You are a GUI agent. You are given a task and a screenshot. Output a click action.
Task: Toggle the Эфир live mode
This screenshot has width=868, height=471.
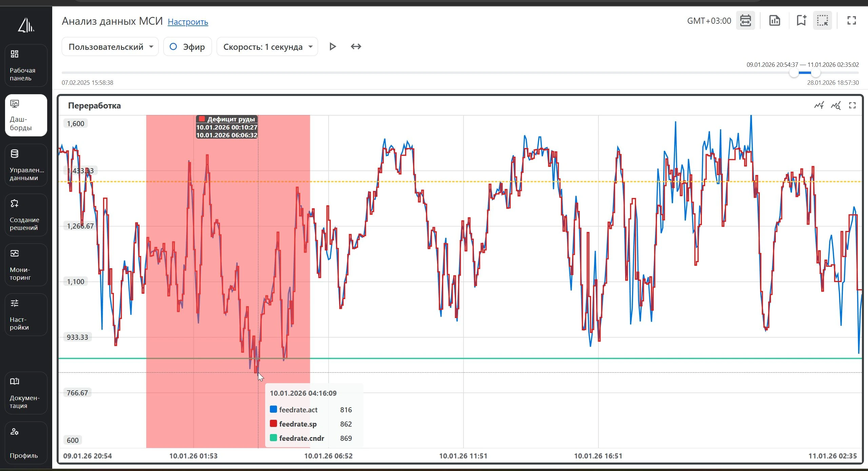click(x=188, y=47)
